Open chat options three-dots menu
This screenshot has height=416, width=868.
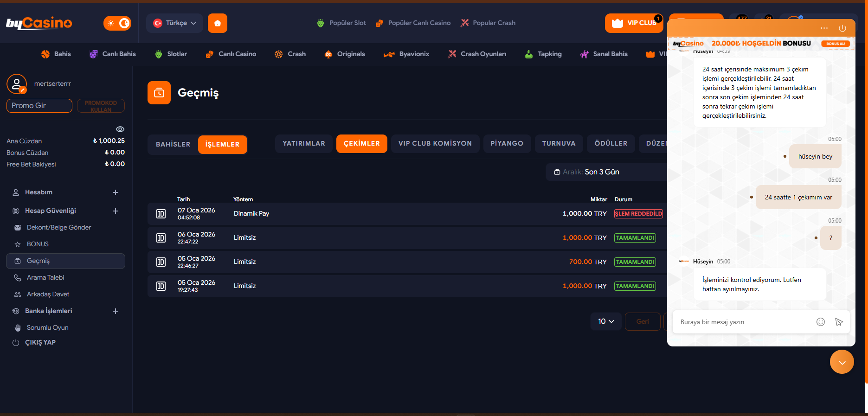coord(824,28)
